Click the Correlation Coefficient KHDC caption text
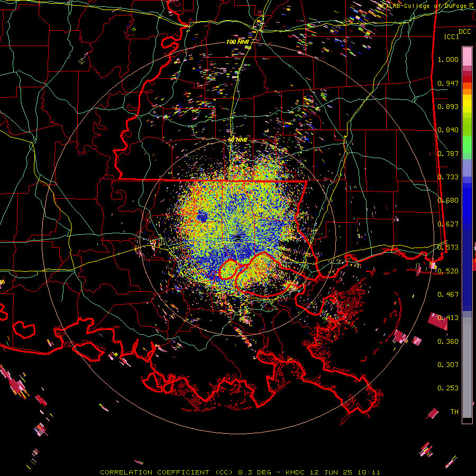 click(240, 472)
